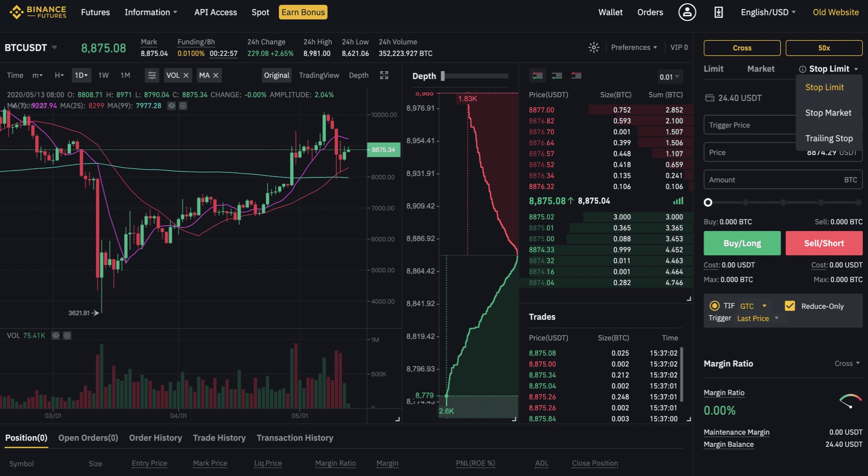Open the 0.01 price grouping dropdown
This screenshot has height=476, width=868.
tap(669, 77)
